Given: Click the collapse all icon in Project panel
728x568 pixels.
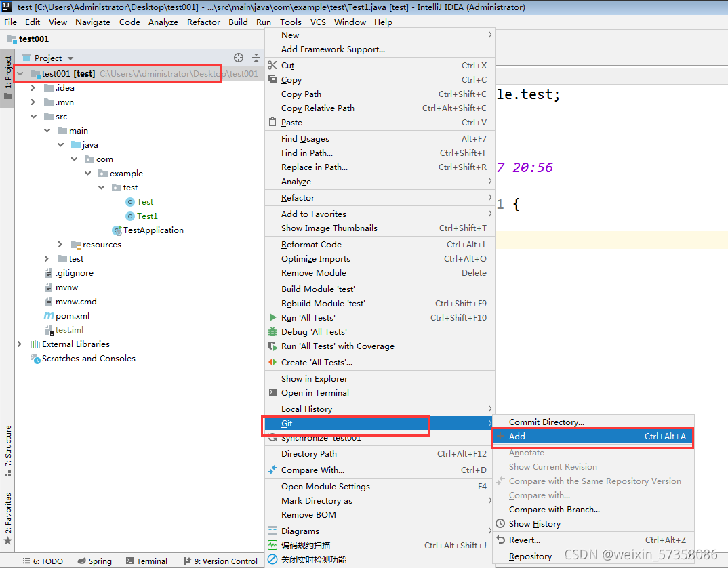Looking at the screenshot, I should (256, 58).
